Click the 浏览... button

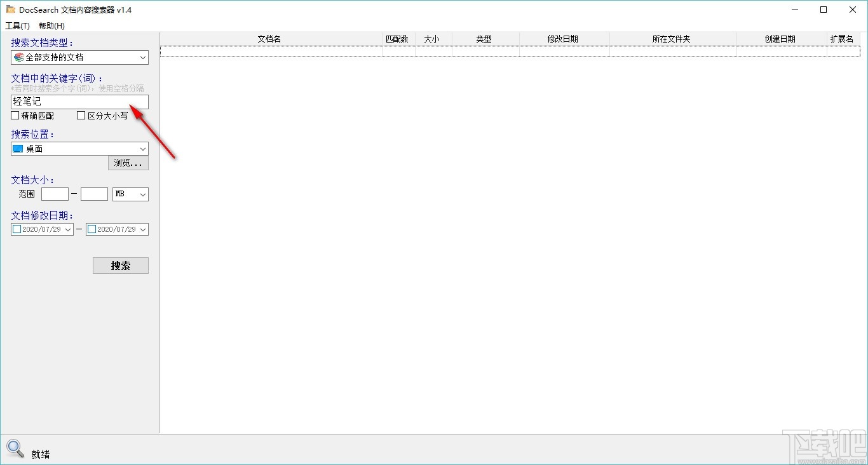pyautogui.click(x=128, y=163)
